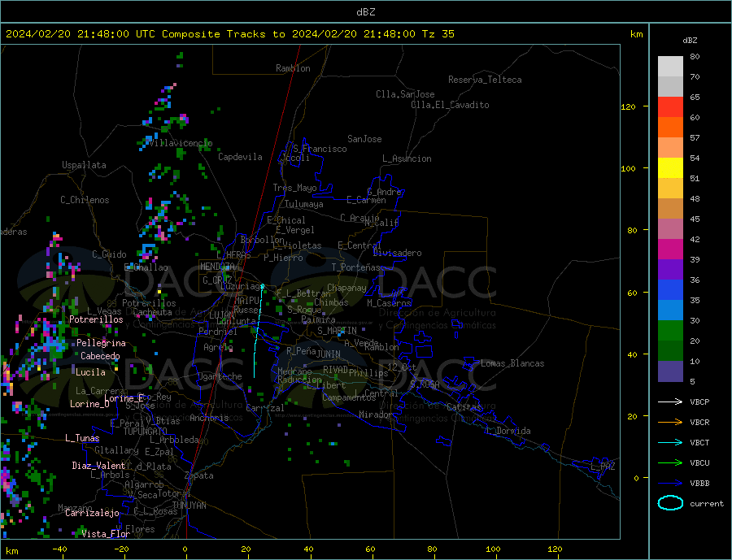732x560 pixels.
Task: Click the Diaz_Valent station label
Action: tap(98, 466)
